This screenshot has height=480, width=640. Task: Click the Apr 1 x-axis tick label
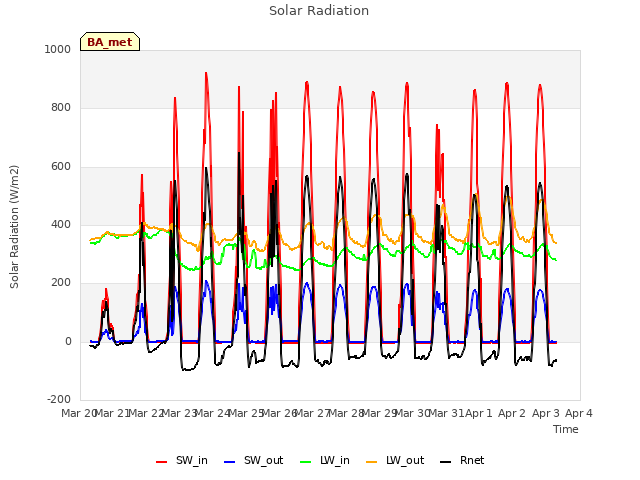click(x=479, y=413)
